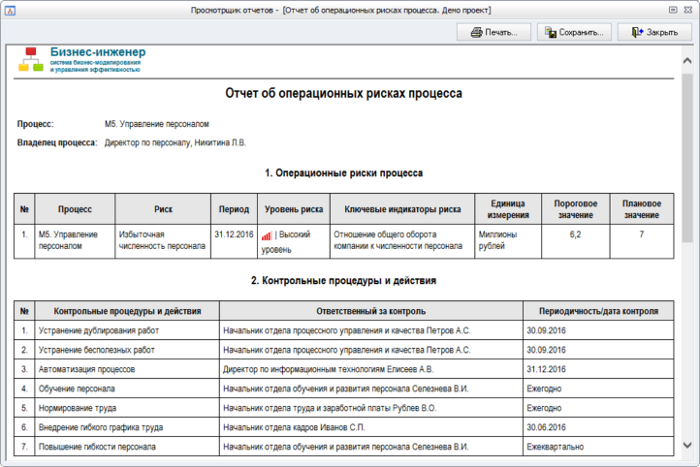Click the heading 2. Контрольные процедуры и действия
The image size is (700, 467).
[x=343, y=281]
